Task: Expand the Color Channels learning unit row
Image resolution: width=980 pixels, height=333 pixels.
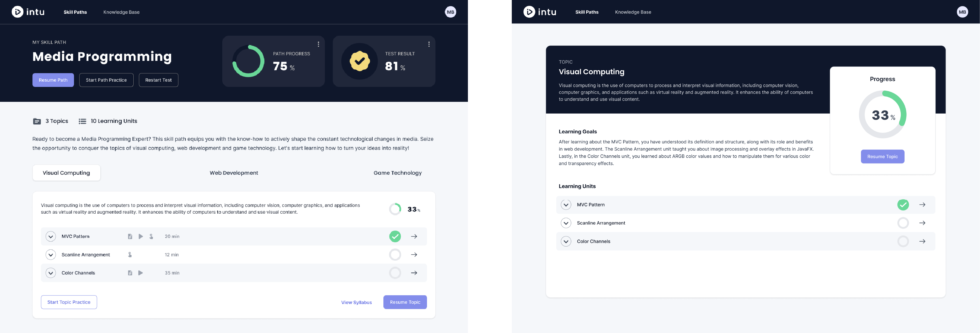Action: pyautogui.click(x=566, y=241)
